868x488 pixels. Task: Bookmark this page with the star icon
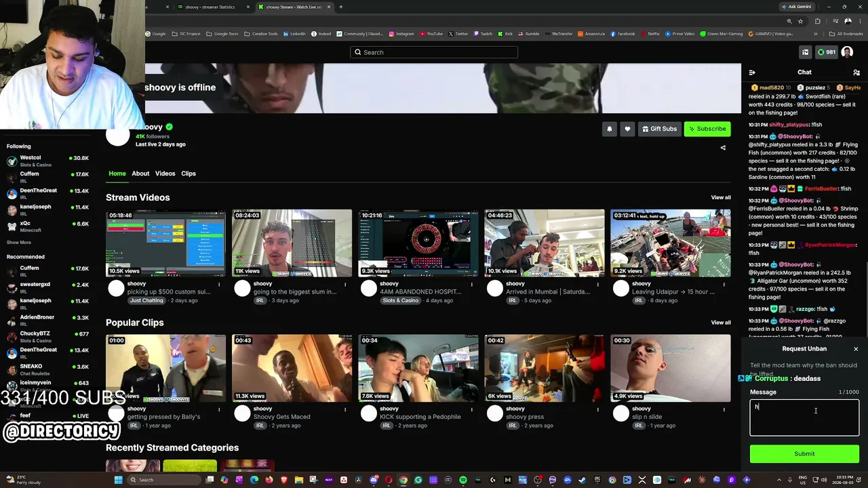pos(801,21)
